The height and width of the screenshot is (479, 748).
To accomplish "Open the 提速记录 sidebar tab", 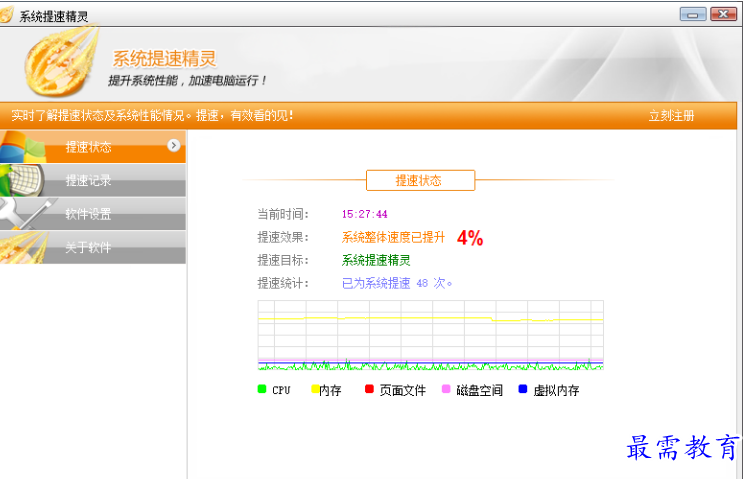I will point(93,180).
